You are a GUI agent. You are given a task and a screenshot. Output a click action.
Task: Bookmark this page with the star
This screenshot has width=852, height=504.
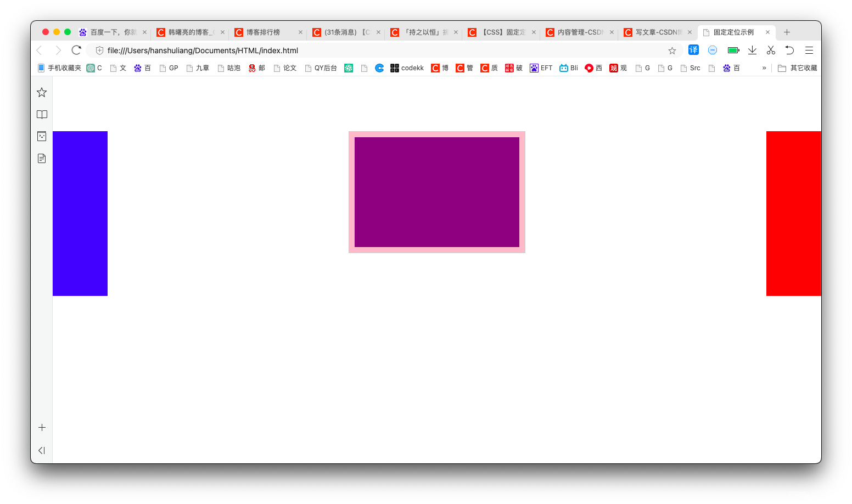(672, 51)
